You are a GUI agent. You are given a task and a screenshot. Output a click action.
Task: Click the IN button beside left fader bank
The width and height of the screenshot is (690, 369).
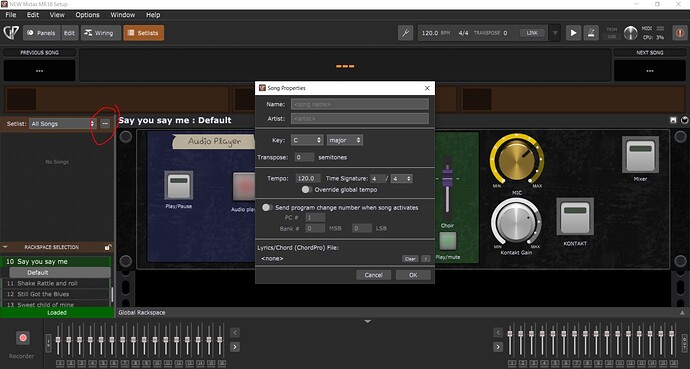point(48,343)
